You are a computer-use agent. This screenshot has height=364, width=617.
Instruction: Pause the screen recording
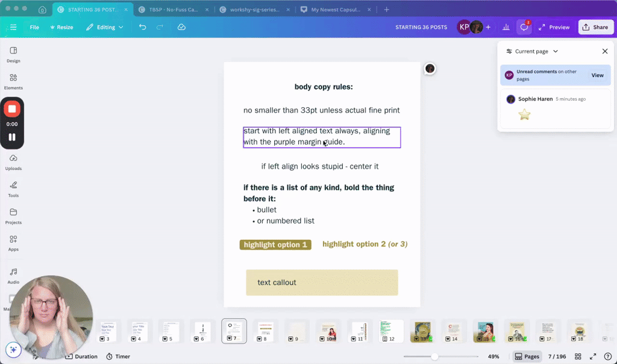click(x=12, y=137)
